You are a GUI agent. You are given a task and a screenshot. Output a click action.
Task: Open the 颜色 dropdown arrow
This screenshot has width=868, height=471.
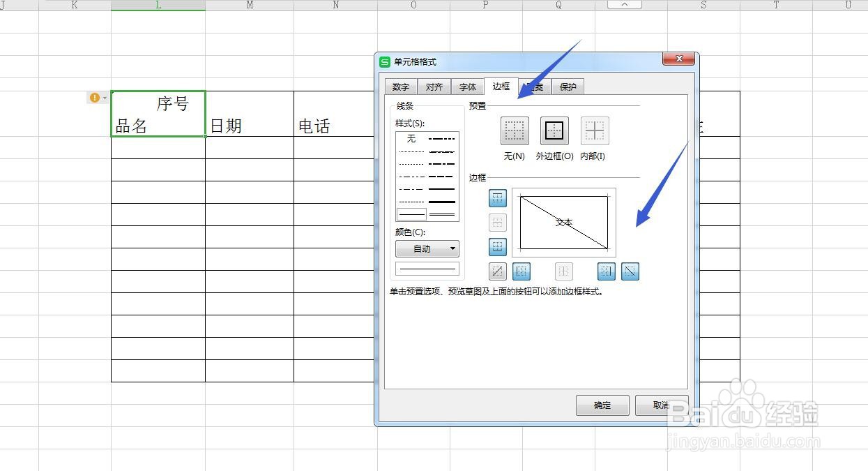click(x=453, y=248)
